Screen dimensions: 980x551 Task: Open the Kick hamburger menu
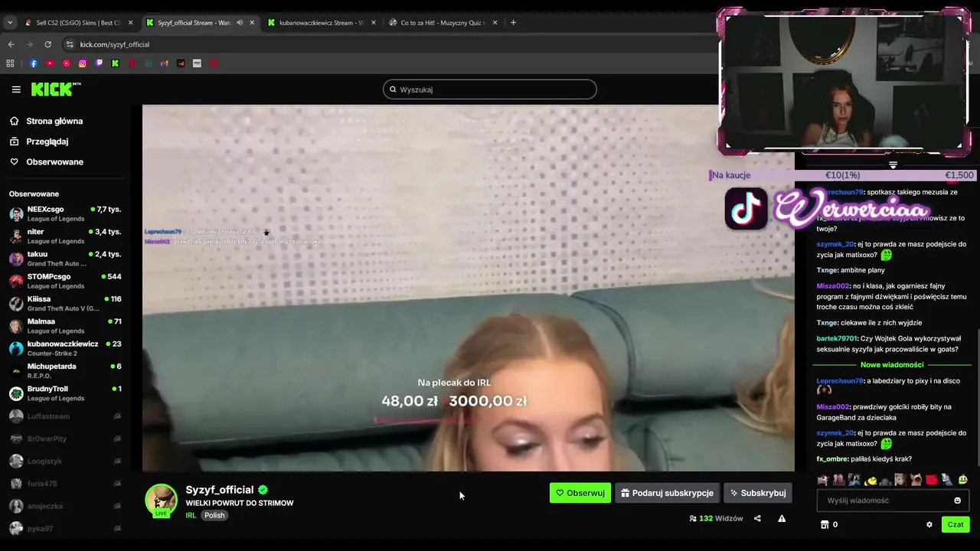coord(16,90)
